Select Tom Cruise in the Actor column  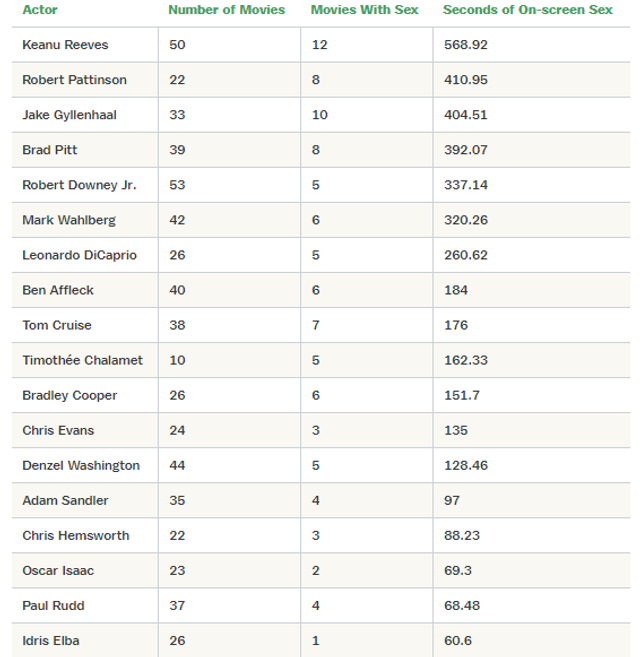pos(56,325)
